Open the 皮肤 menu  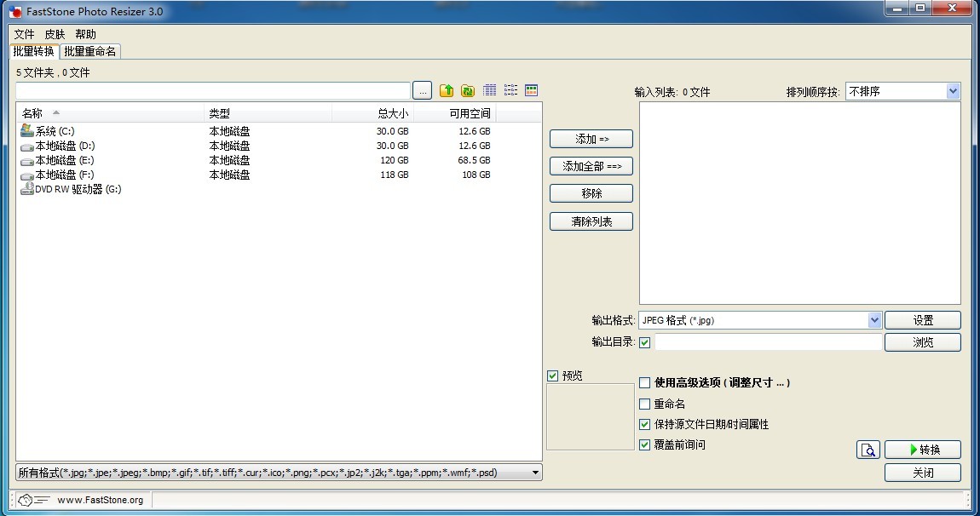[x=55, y=34]
